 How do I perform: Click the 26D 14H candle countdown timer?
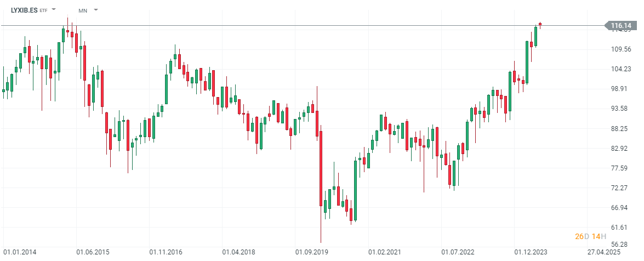pyautogui.click(x=590, y=236)
